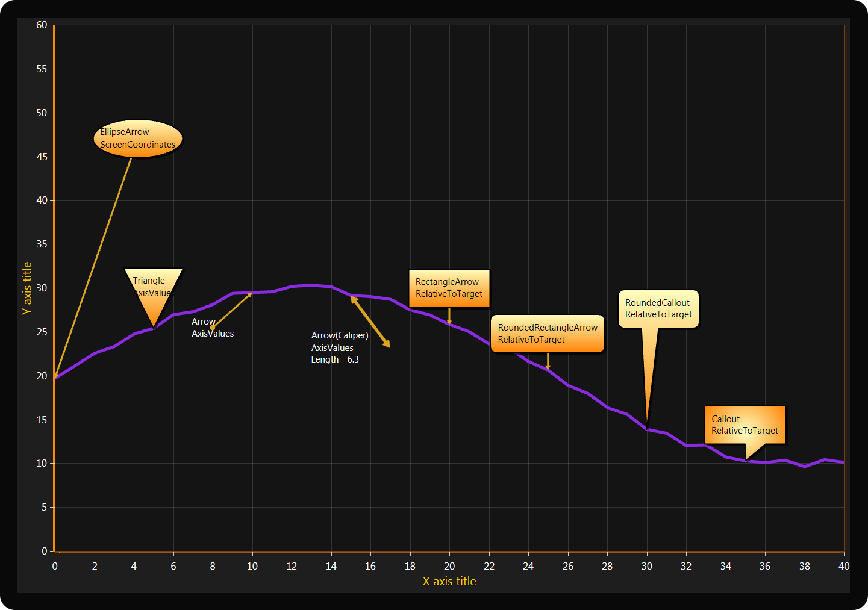This screenshot has height=610, width=868.
Task: Click the Y axis tick label 30
Action: coord(42,288)
